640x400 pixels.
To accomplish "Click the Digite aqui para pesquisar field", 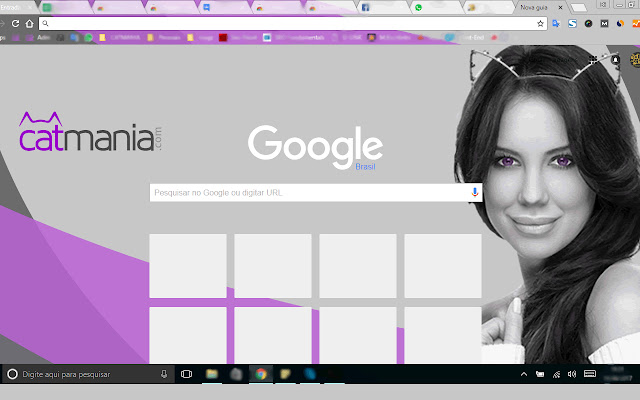I will pyautogui.click(x=88, y=374).
